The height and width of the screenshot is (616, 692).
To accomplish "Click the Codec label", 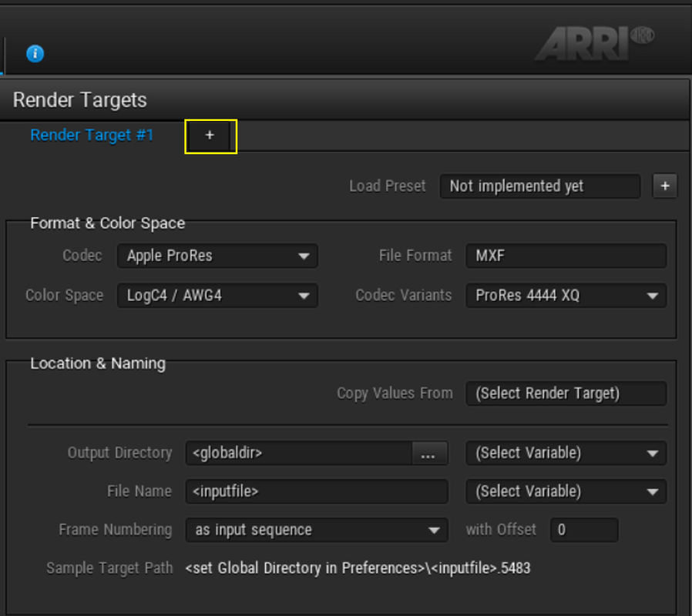I will (x=82, y=256).
